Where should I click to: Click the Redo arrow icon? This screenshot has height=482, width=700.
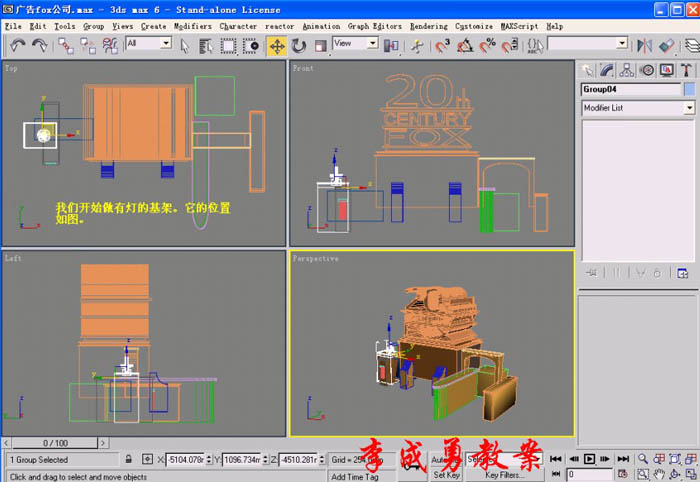tap(40, 45)
